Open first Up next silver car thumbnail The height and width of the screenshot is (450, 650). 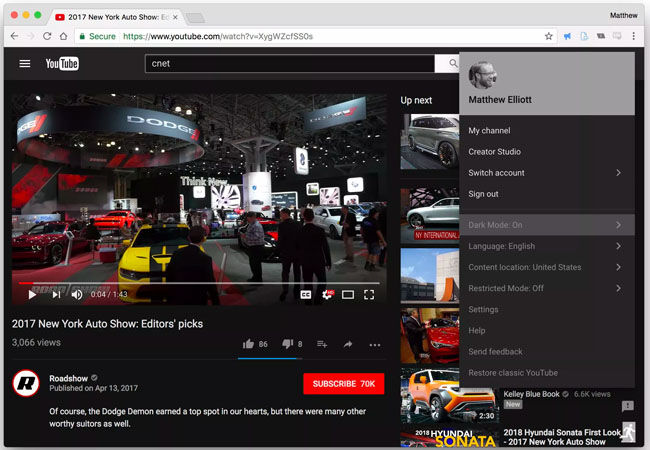(430, 142)
